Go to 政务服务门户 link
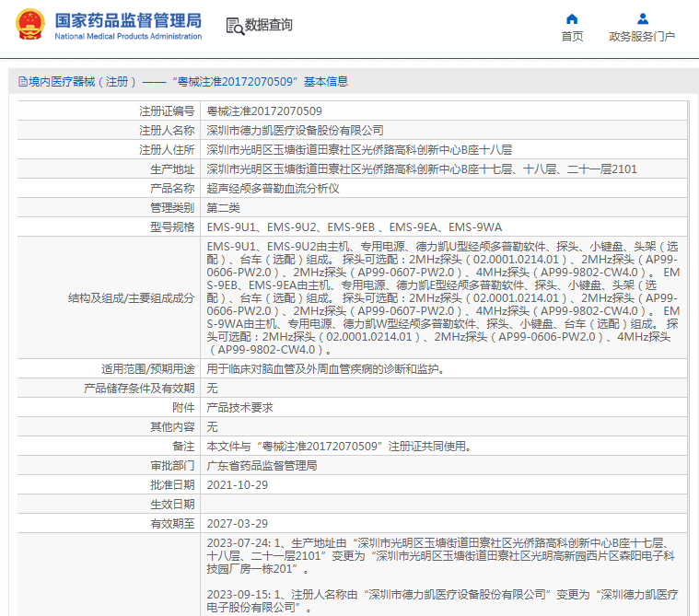This screenshot has height=616, width=699. pyautogui.click(x=642, y=37)
